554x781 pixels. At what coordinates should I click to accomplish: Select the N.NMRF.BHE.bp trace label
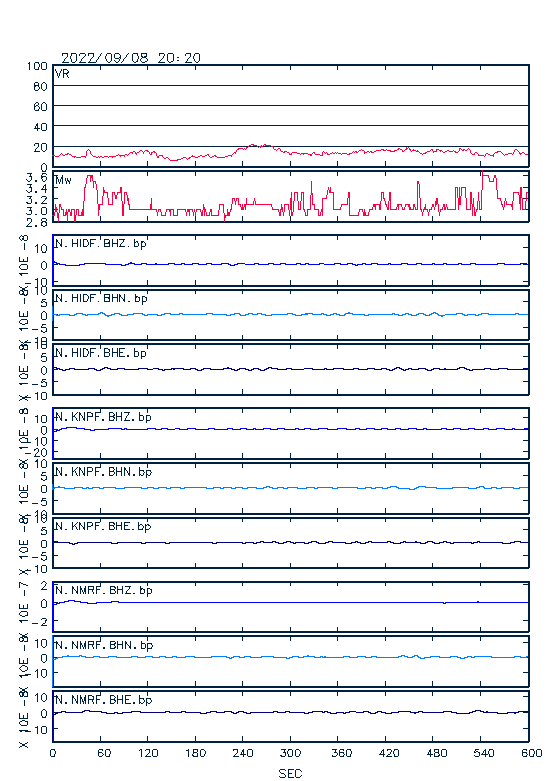tap(104, 700)
